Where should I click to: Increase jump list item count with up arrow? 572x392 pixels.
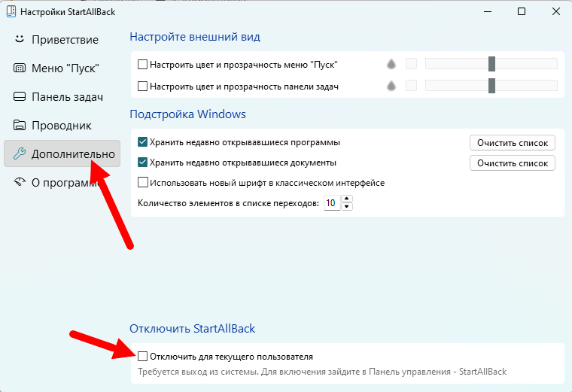(x=346, y=199)
